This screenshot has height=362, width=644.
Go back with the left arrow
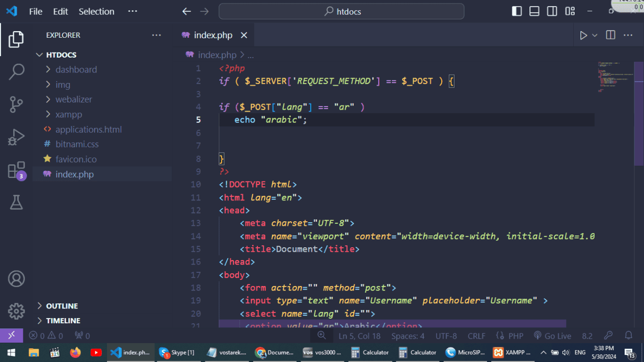(187, 11)
